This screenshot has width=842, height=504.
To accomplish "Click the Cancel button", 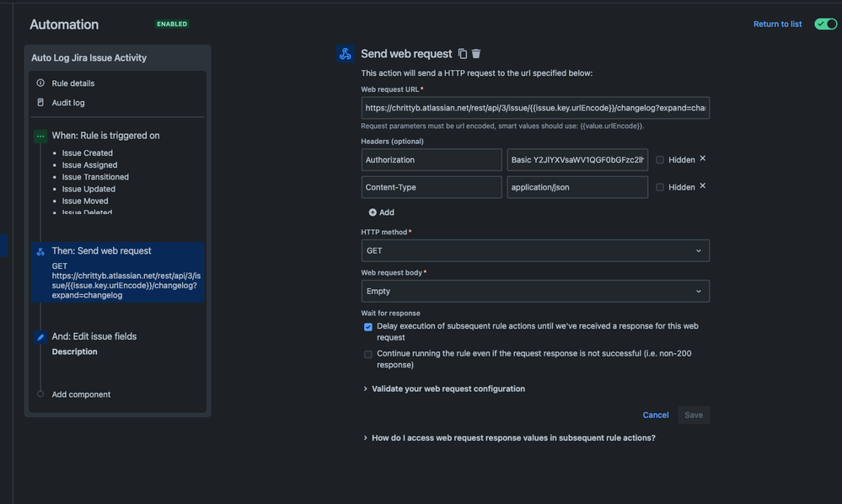I will 656,415.
